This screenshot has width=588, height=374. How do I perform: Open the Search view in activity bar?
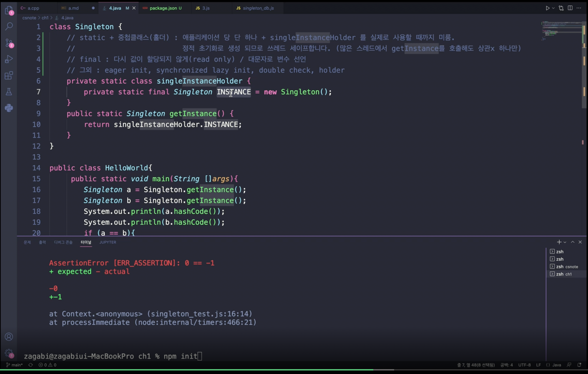pos(9,26)
